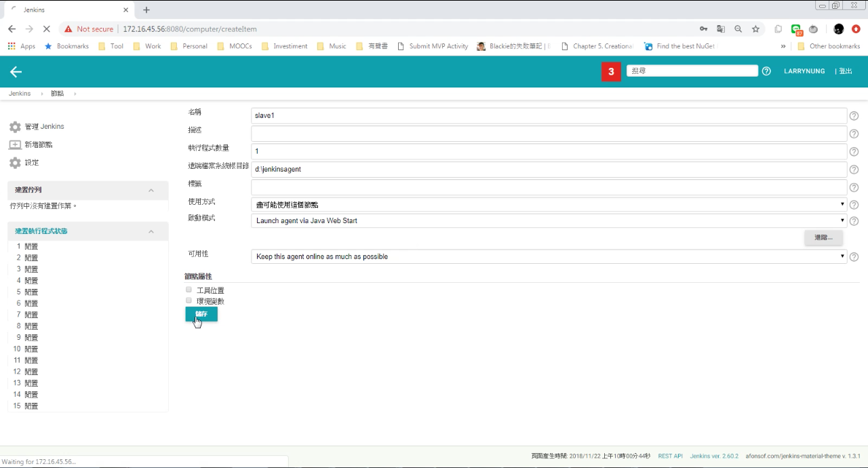The image size is (868, 468).
Task: Click the arrow after 節點 in breadcrumb
Action: click(x=75, y=94)
